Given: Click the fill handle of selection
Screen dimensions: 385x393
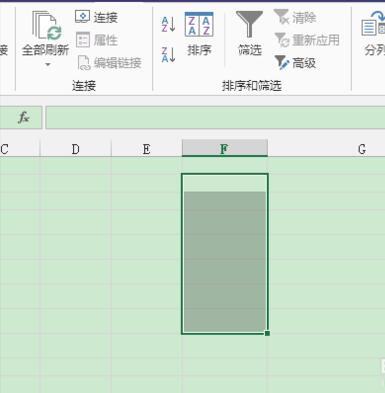Looking at the screenshot, I should (267, 333).
